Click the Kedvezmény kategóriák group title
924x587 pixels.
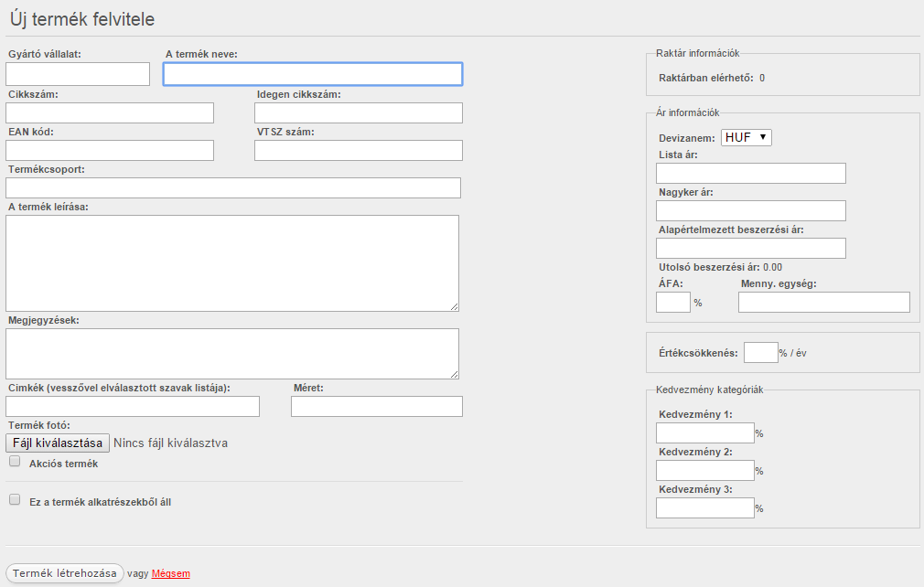point(710,390)
